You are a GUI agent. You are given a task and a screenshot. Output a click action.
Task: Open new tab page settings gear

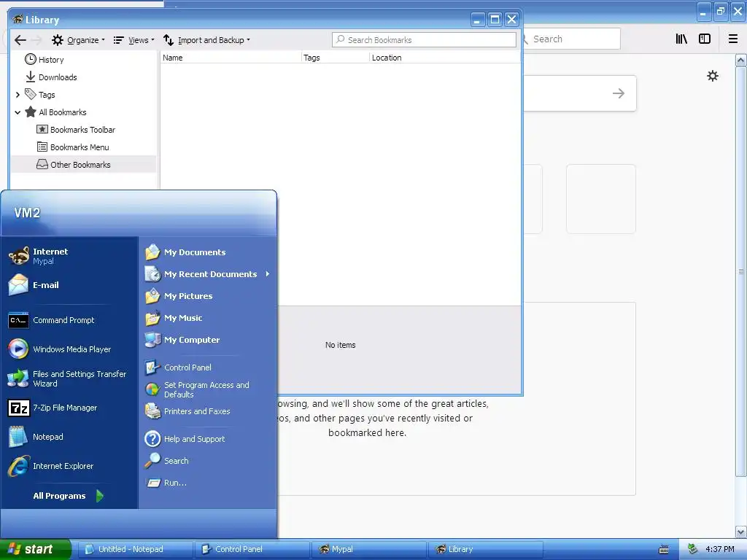[712, 76]
